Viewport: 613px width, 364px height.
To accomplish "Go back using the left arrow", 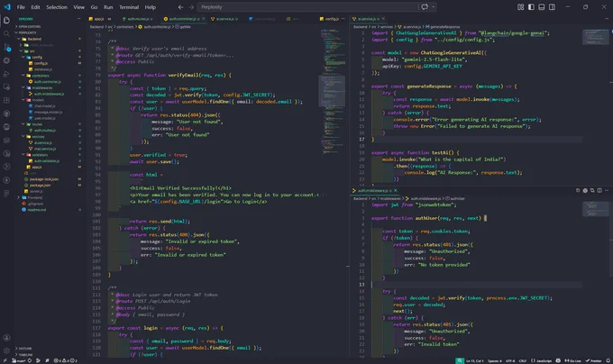I will point(180,7).
